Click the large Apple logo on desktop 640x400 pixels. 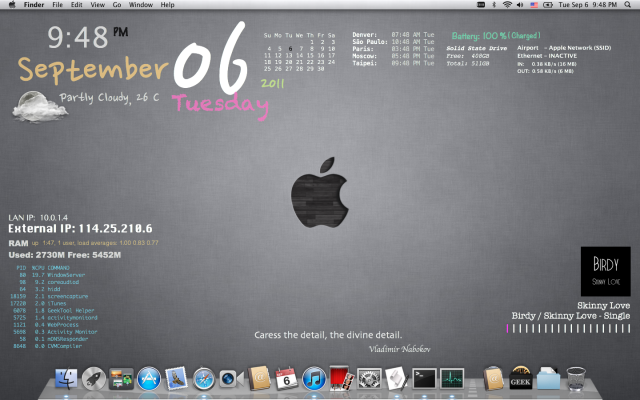(320, 192)
